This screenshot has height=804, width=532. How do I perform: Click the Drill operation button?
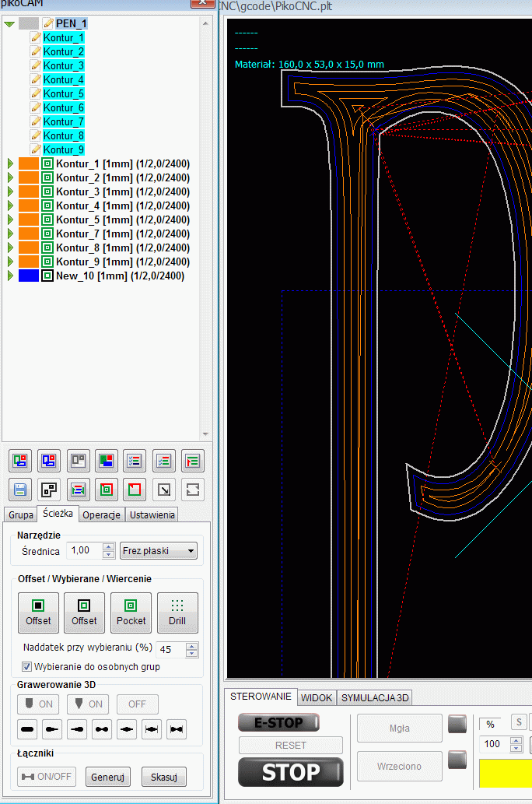click(x=177, y=613)
